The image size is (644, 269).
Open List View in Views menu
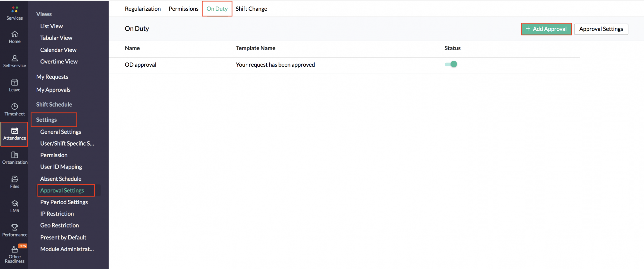52,26
